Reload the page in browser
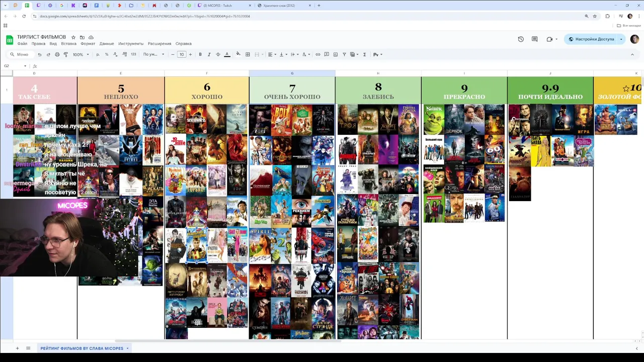644x362 pixels. point(24,16)
